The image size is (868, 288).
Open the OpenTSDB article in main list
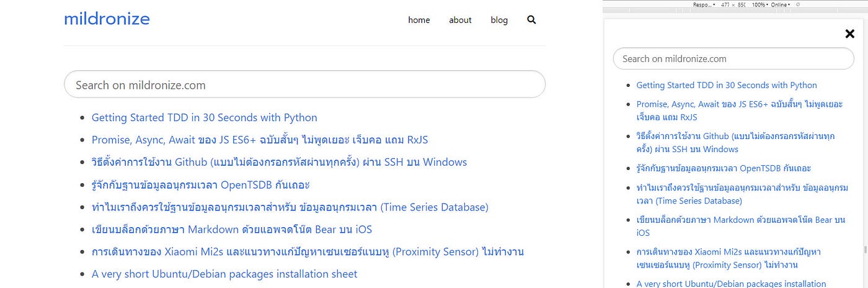click(x=200, y=184)
